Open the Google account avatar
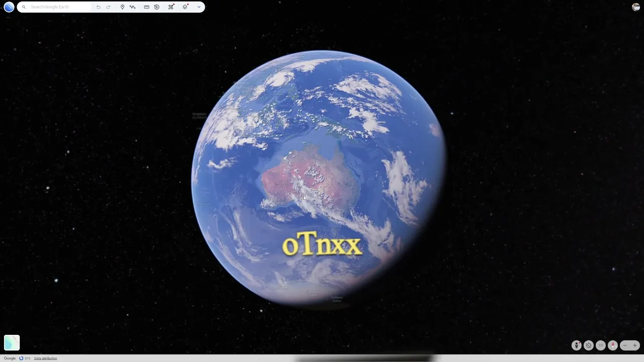Viewport: 644px width, 362px height. click(636, 7)
